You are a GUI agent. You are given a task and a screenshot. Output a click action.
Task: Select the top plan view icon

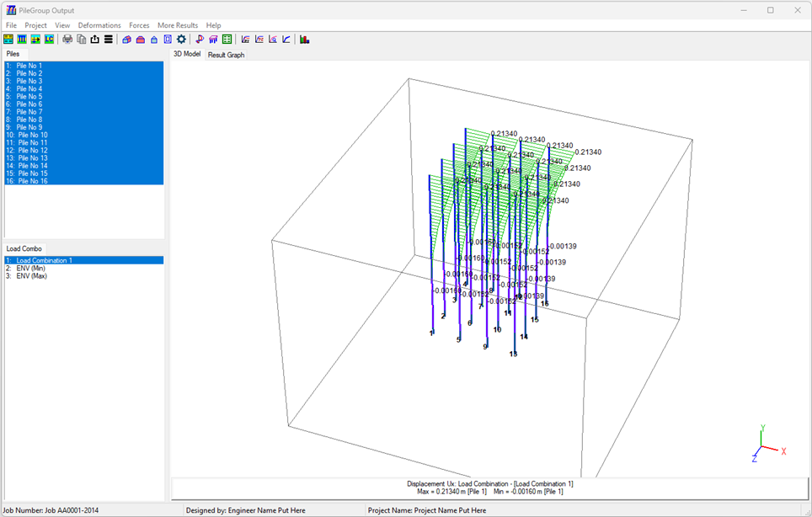point(168,40)
